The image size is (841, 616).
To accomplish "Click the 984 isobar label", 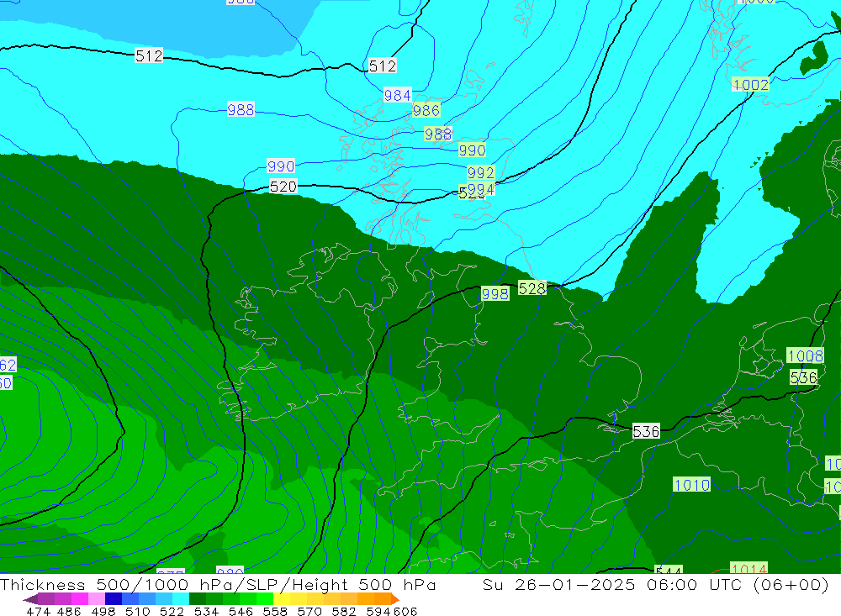I will 398,96.
